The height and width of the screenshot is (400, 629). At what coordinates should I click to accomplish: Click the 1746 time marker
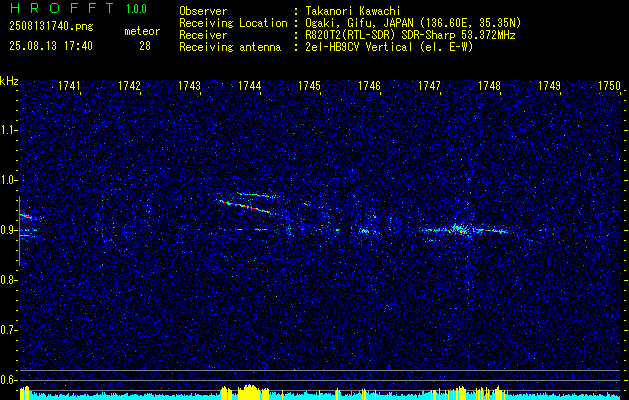(369, 86)
